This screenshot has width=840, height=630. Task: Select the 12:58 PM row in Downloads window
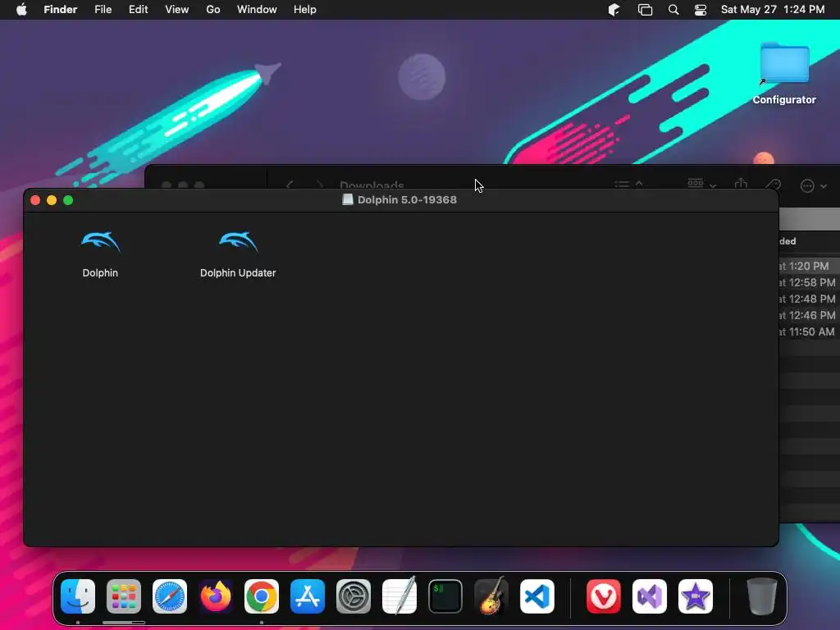810,282
